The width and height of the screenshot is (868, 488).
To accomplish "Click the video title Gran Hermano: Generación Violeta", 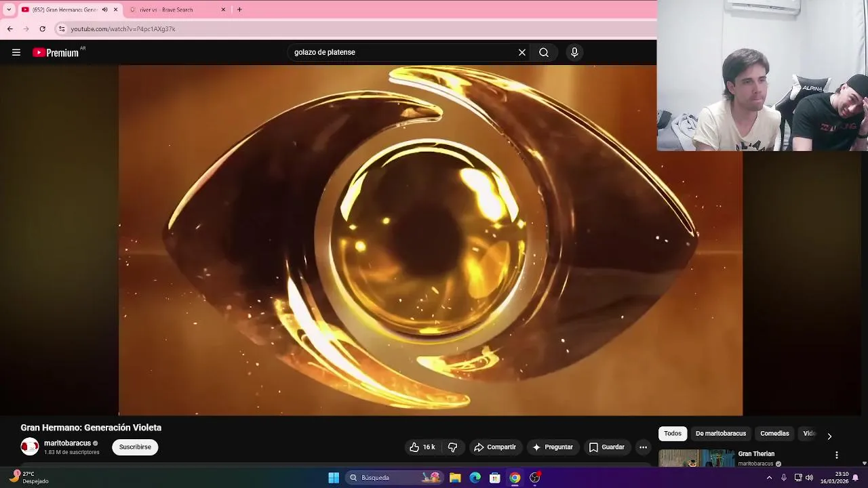I will [91, 428].
